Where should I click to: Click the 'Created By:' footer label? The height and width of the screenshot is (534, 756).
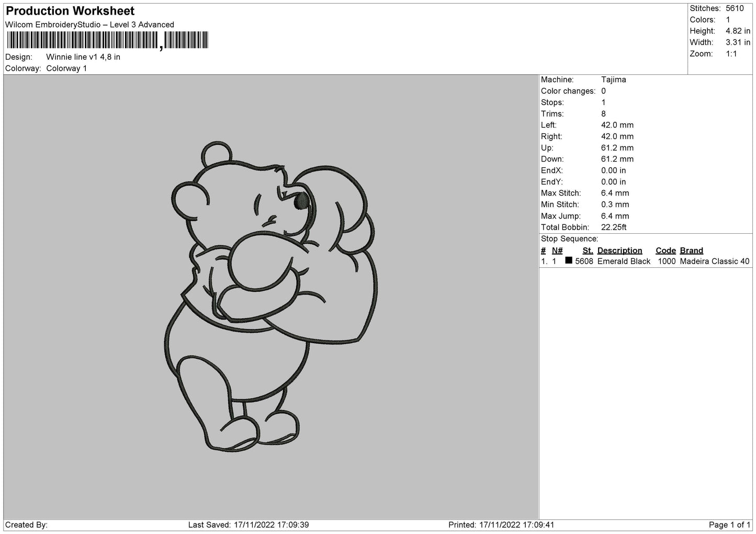27,525
